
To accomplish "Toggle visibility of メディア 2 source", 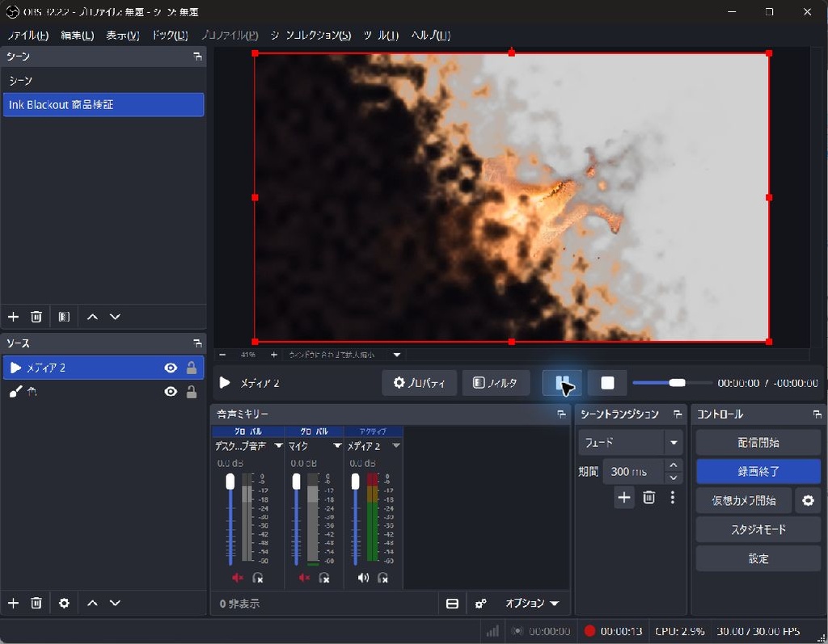I will coord(171,368).
